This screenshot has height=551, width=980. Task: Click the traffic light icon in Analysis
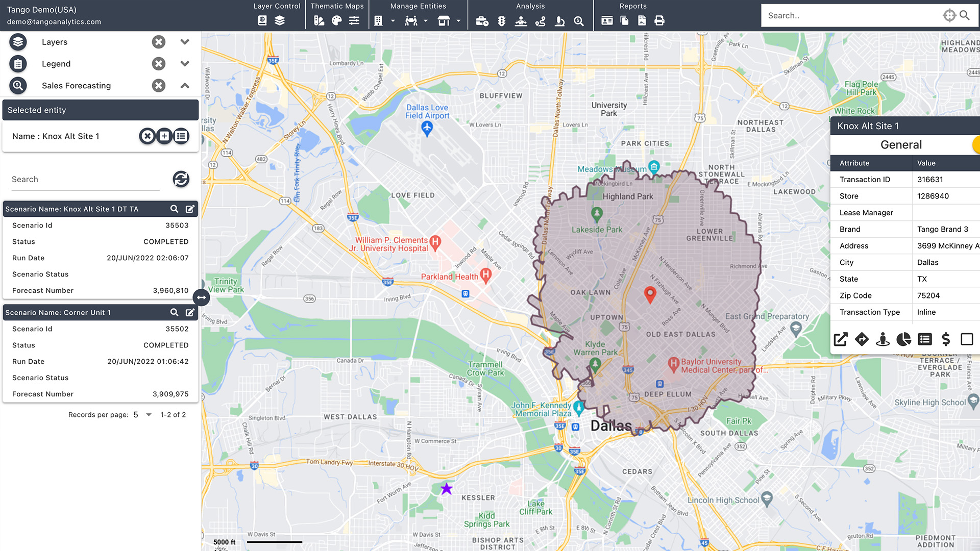coord(502,20)
